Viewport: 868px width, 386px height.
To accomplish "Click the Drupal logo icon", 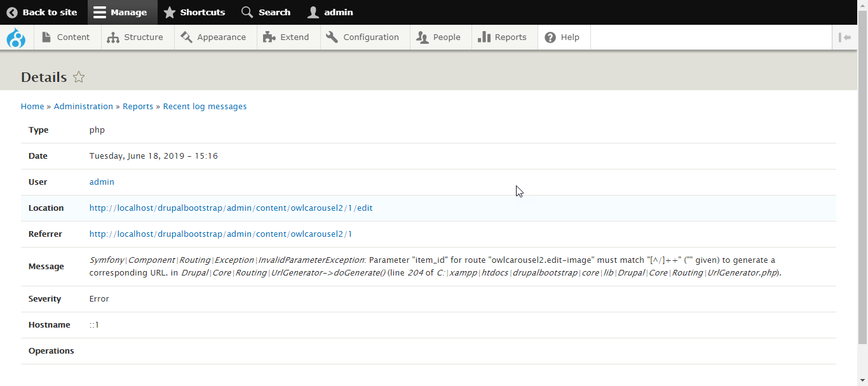I will tap(16, 37).
